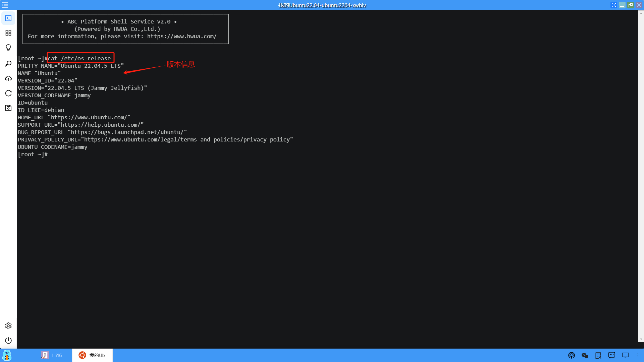Switch to the Hi16 taskbar tab
The width and height of the screenshot is (644, 362).
[52, 355]
